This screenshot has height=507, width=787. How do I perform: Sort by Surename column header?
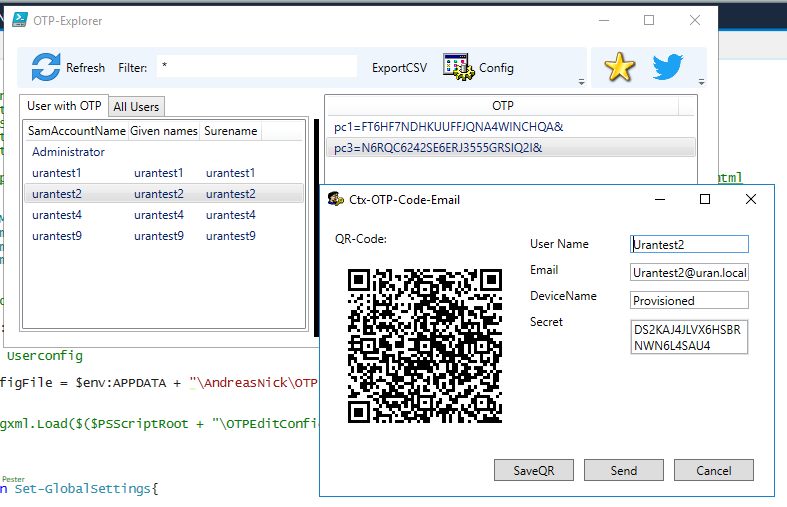click(x=231, y=131)
